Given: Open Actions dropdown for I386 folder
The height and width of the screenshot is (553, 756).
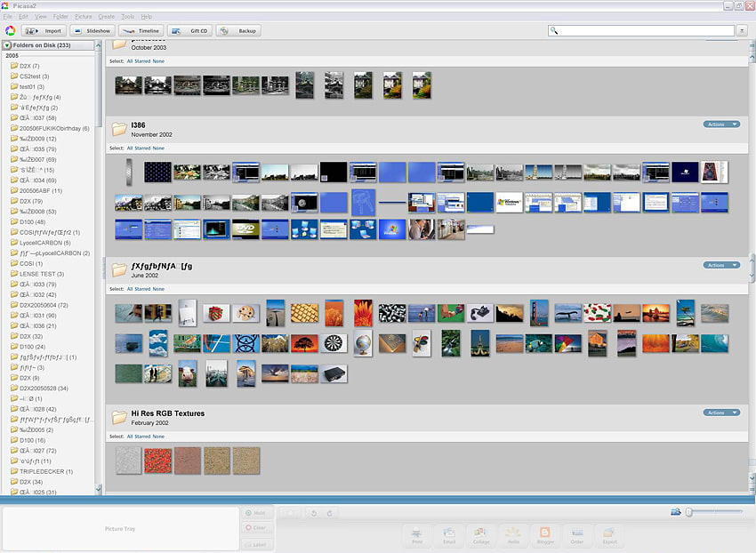Looking at the screenshot, I should point(721,124).
